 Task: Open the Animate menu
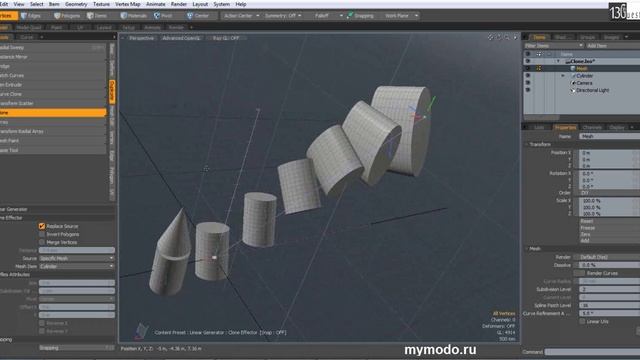pos(156,4)
